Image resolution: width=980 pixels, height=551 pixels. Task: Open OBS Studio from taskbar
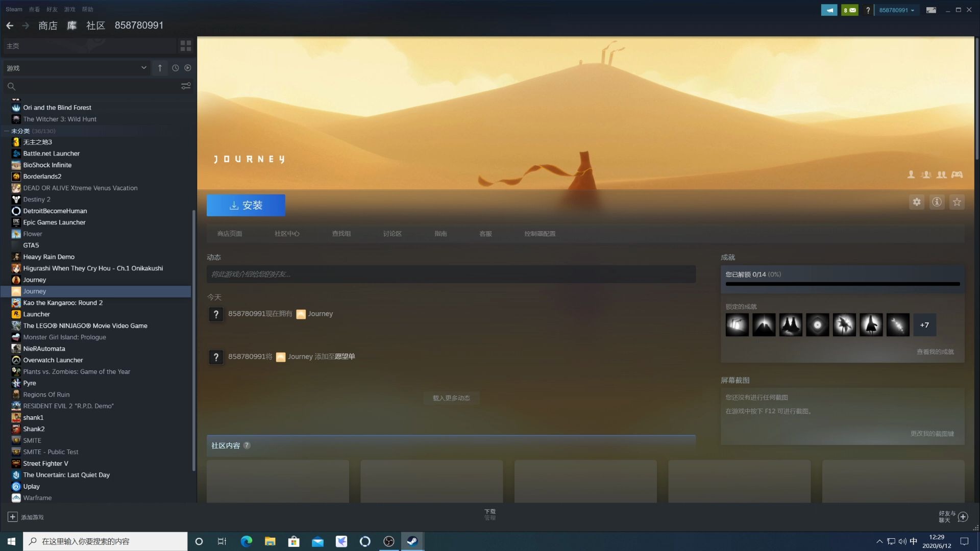coord(389,541)
